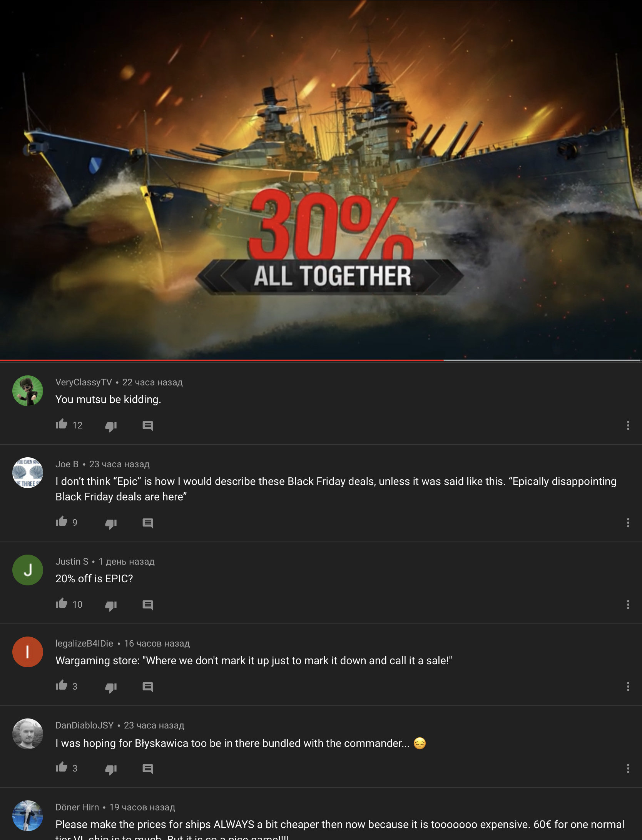This screenshot has width=642, height=840.
Task: Dislike VeryClassyTV's comment
Action: pos(111,426)
